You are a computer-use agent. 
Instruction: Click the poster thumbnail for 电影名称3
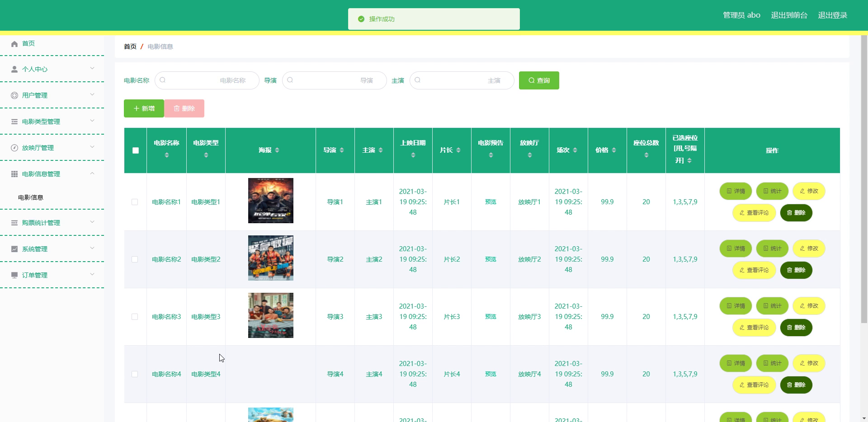tap(271, 315)
